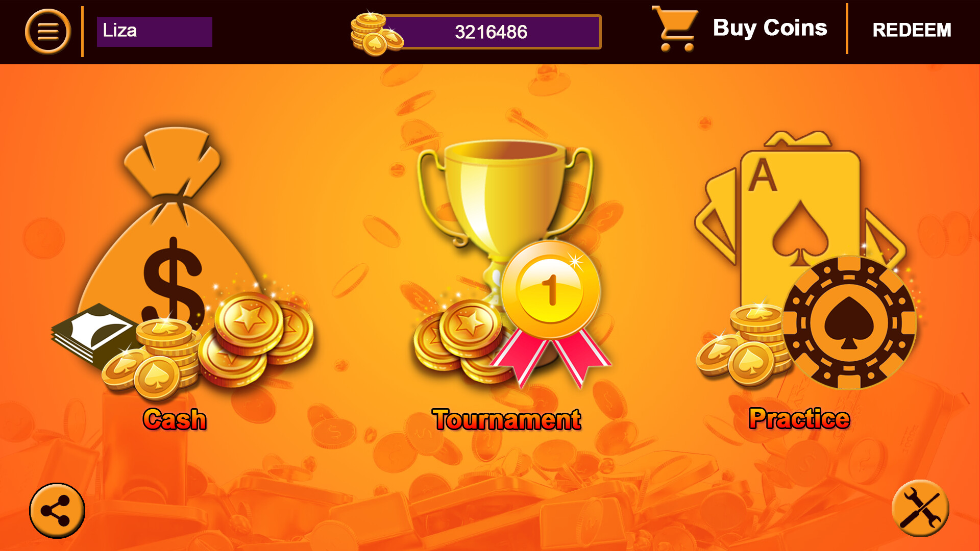Select the Tournament mode label

(506, 419)
